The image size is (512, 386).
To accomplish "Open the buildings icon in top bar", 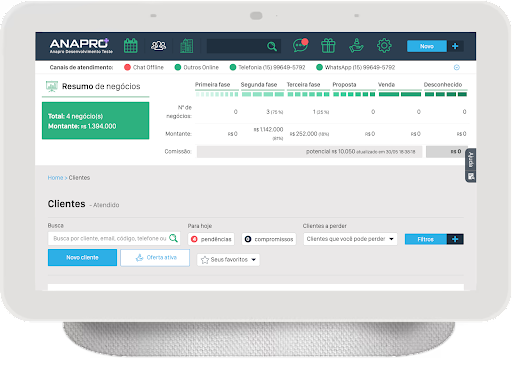I will pos(186,46).
